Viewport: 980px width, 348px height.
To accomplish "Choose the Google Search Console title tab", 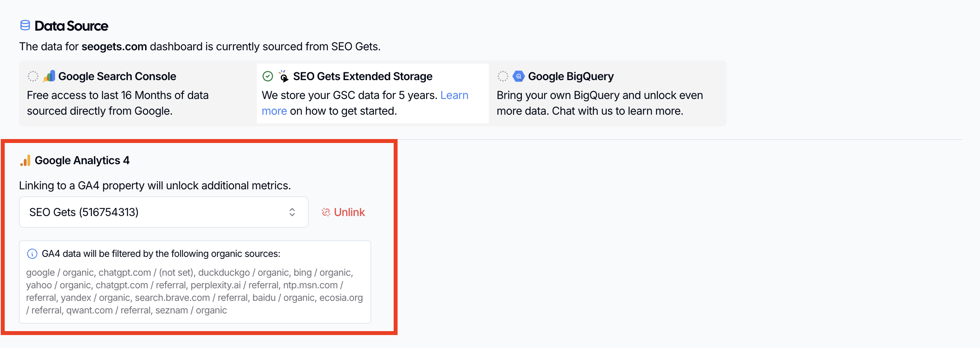I will (117, 76).
